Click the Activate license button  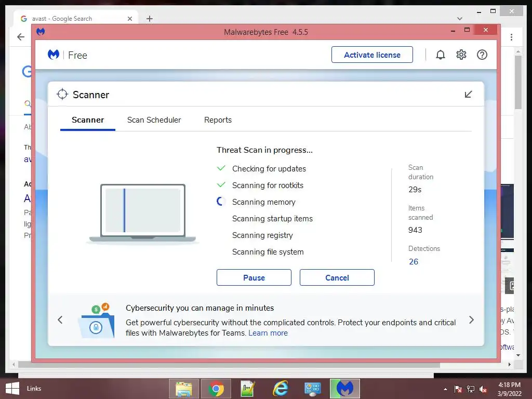coord(372,55)
